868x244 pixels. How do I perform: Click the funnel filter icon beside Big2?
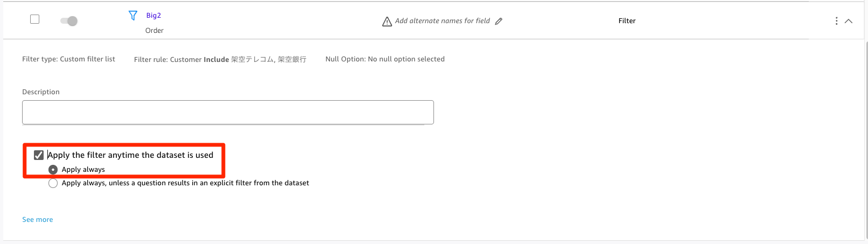133,16
